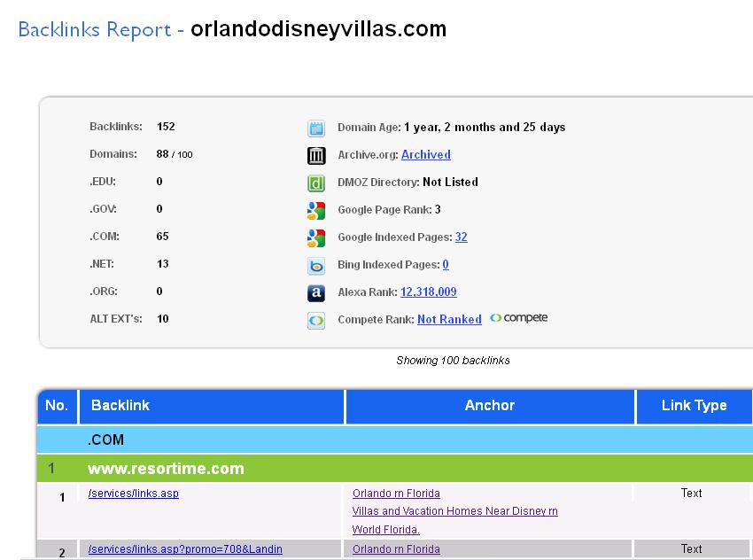Open Bing Indexed Pages link 0

point(446,265)
